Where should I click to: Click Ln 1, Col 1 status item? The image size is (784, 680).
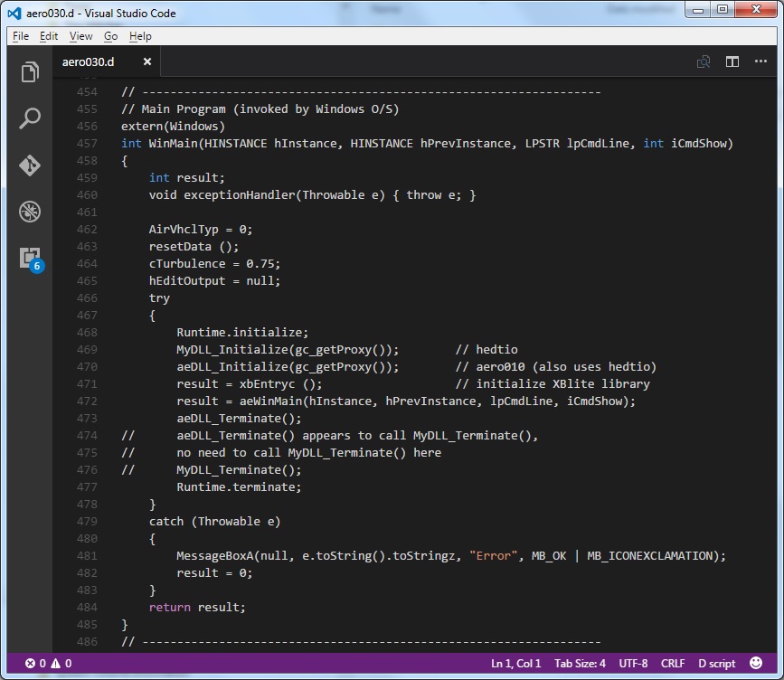[x=515, y=663]
